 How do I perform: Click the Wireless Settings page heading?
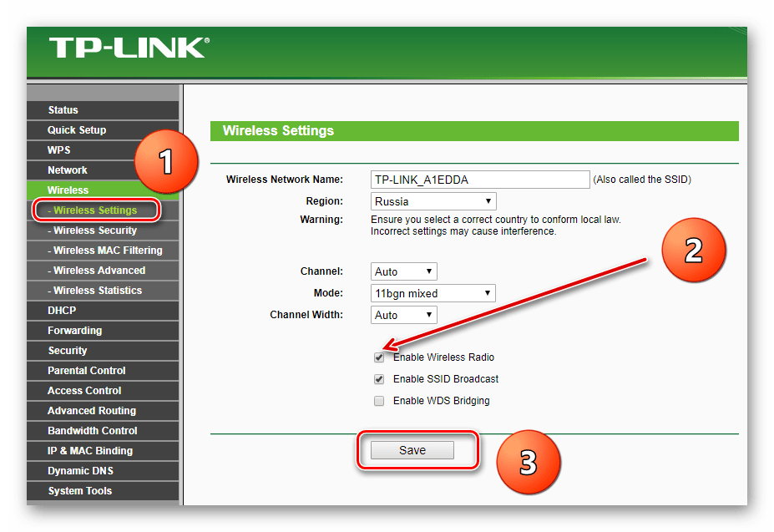[x=278, y=131]
